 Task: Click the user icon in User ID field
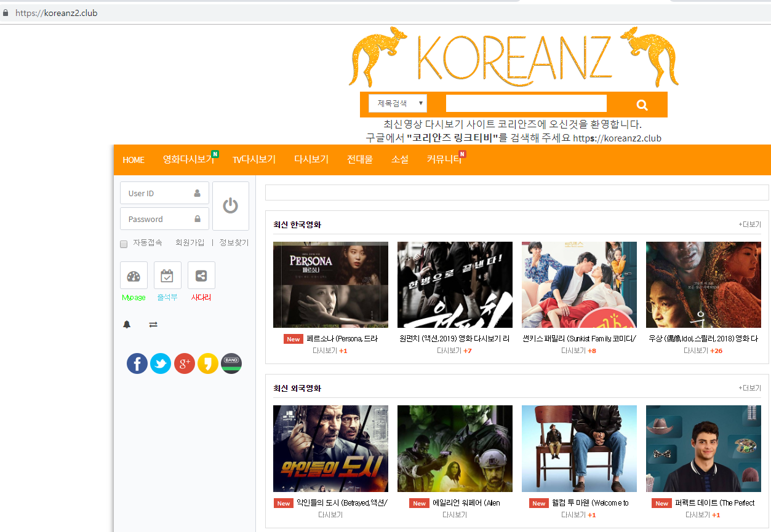(197, 193)
